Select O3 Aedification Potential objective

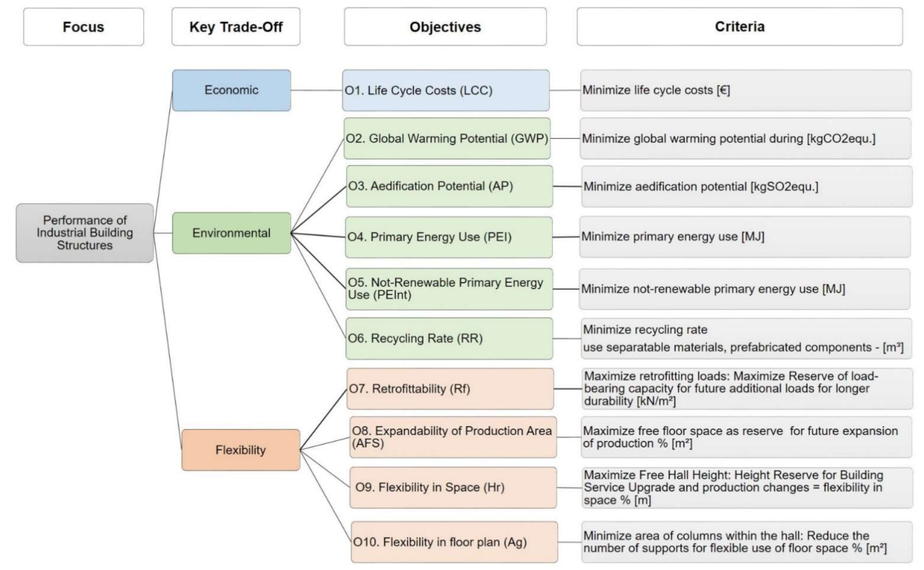(449, 186)
